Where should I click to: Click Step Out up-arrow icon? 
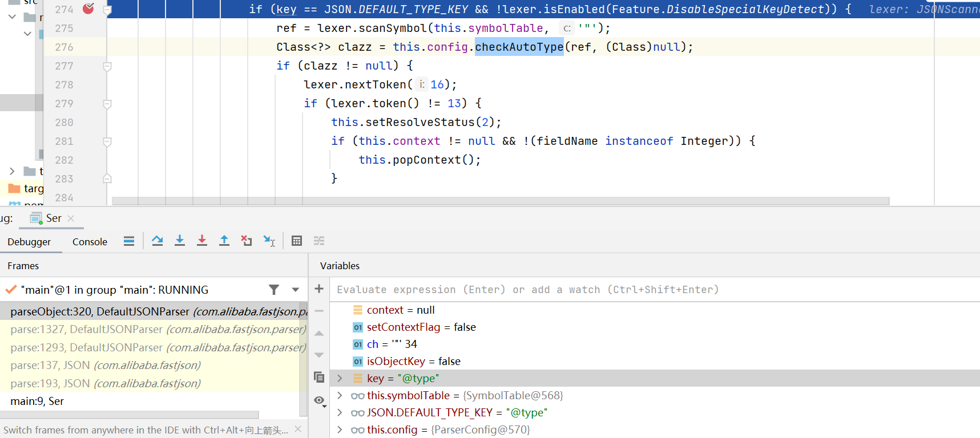click(224, 241)
